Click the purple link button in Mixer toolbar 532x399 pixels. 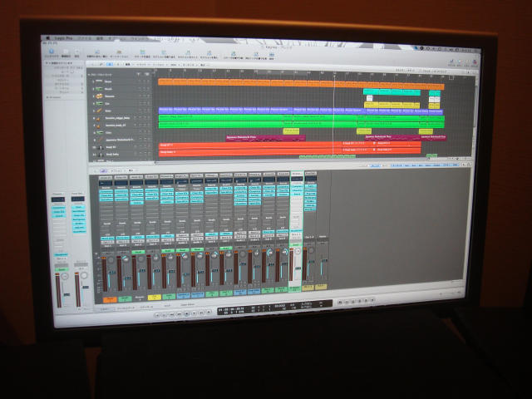click(103, 170)
